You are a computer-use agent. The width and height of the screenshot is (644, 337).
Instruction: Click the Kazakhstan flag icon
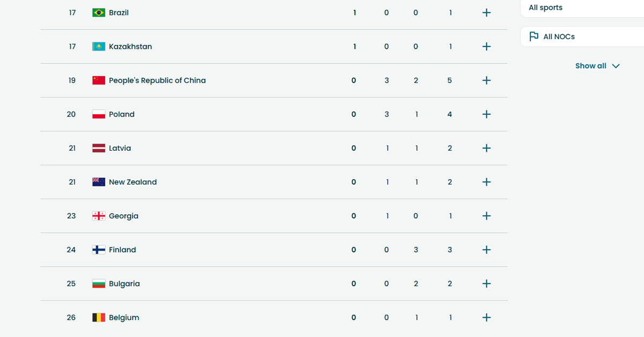pyautogui.click(x=99, y=47)
